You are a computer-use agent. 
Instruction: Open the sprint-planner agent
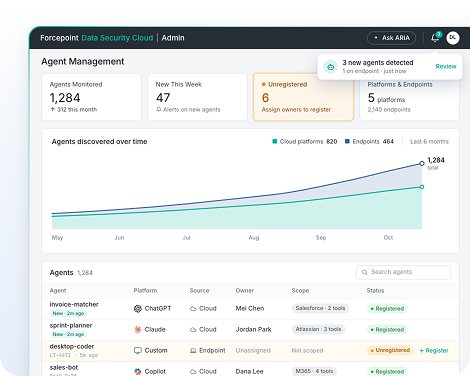(71, 325)
